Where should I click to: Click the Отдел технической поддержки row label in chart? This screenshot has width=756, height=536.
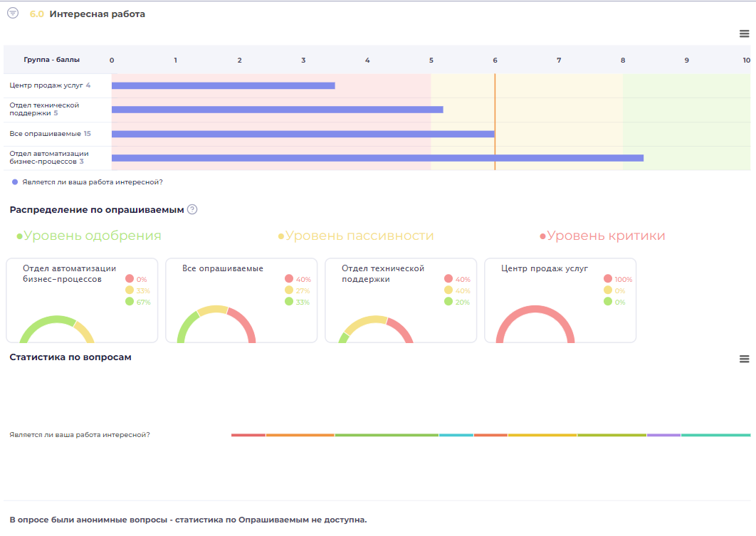point(43,109)
